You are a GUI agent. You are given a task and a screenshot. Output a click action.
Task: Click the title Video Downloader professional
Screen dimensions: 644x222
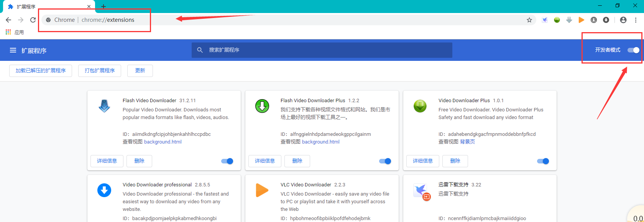(157, 185)
